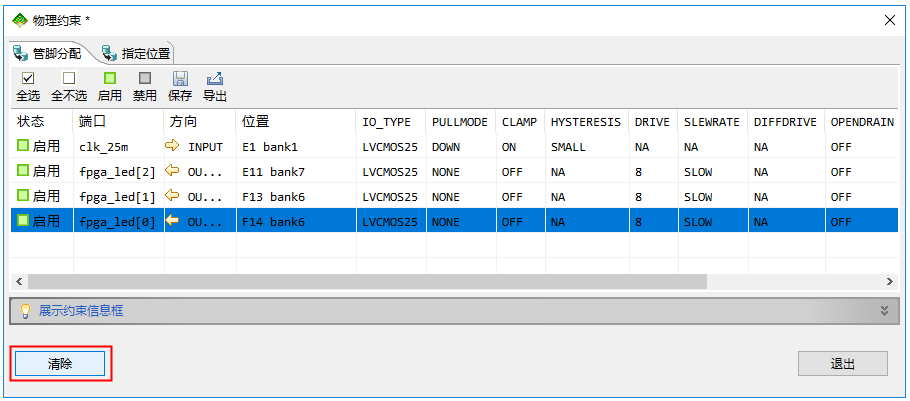The image size is (910, 401).
Task: Open PULLMODE cell DOWN for clk_25m
Action: click(x=446, y=147)
